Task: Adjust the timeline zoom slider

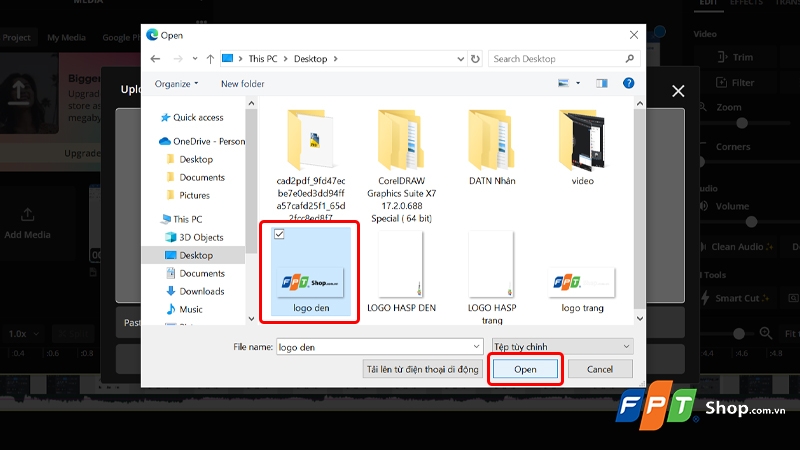Action: [x=738, y=334]
